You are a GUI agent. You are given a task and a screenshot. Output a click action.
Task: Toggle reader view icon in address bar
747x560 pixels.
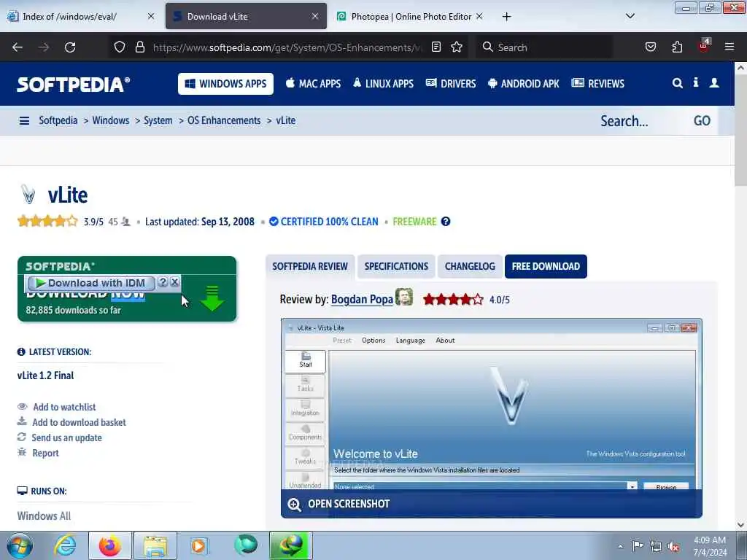coord(436,47)
